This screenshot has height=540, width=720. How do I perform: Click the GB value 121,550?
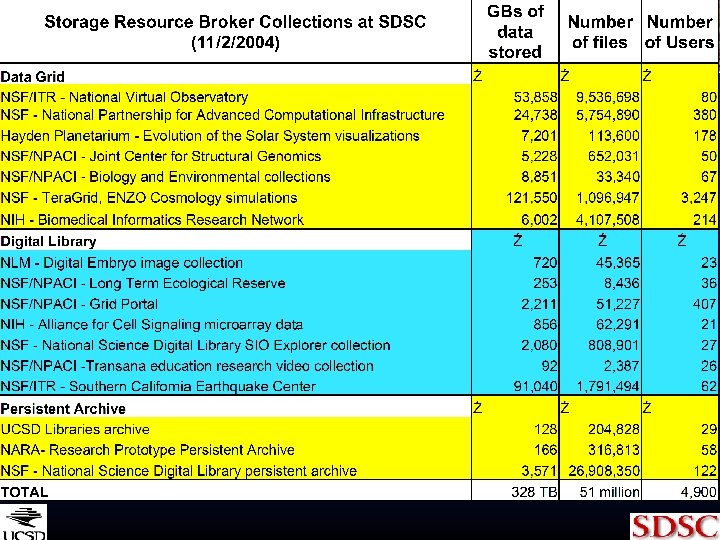531,198
